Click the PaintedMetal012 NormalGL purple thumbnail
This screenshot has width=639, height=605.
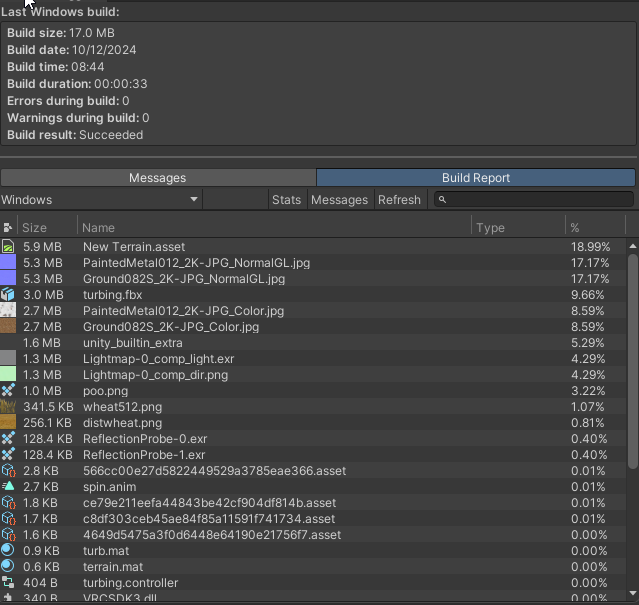click(x=8, y=263)
